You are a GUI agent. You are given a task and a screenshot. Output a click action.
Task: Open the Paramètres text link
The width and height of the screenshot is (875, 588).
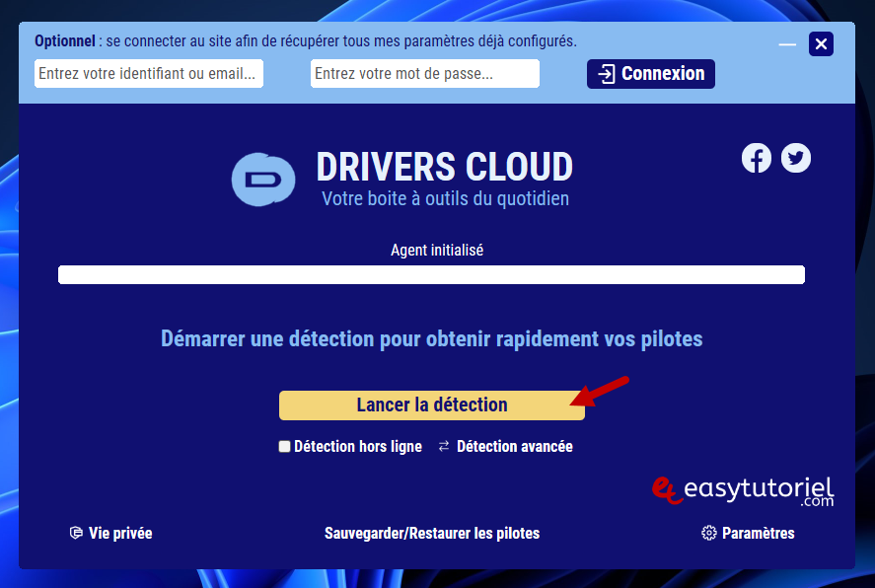tap(758, 533)
